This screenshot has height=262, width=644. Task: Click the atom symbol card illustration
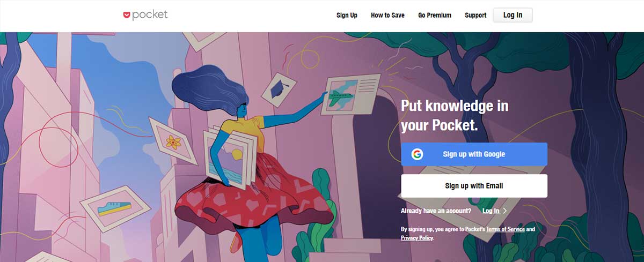point(172,141)
